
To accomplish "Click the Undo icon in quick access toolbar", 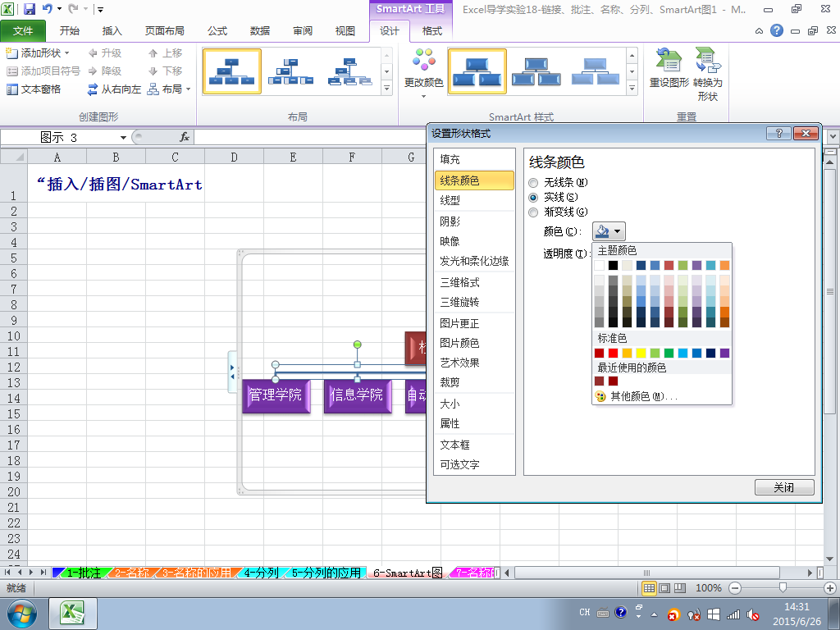I will [x=48, y=8].
